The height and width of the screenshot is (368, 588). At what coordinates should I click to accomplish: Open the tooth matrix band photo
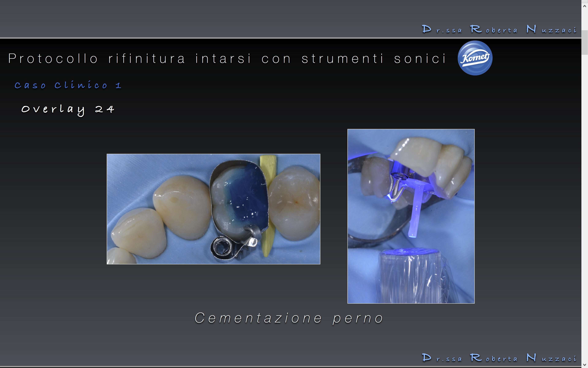coord(213,209)
